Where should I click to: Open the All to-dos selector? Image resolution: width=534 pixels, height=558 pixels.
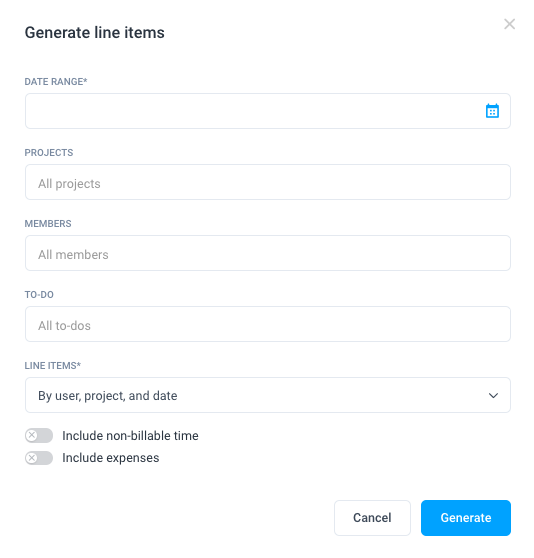pos(268,324)
